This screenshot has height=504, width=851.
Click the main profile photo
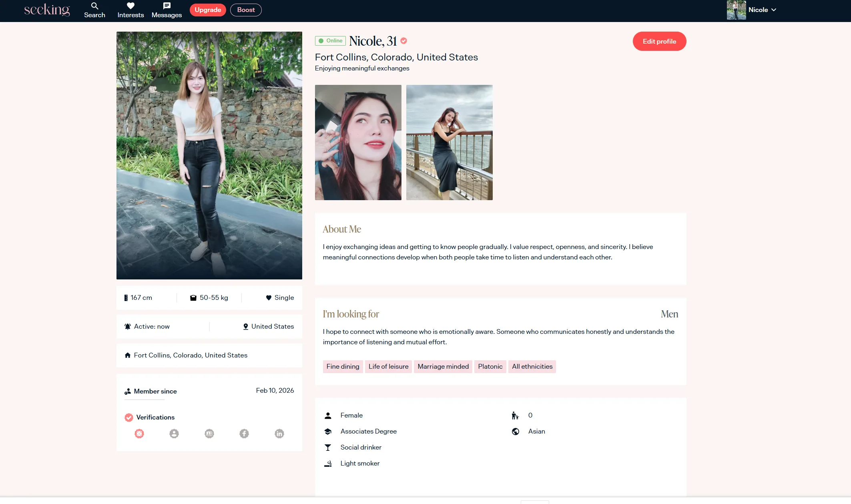click(x=209, y=155)
